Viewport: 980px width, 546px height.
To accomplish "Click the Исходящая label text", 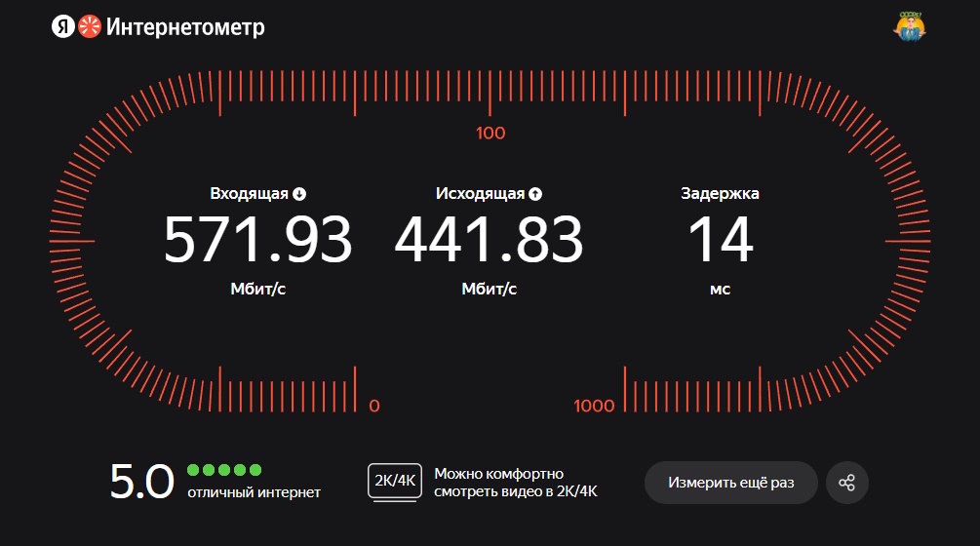I will click(480, 194).
